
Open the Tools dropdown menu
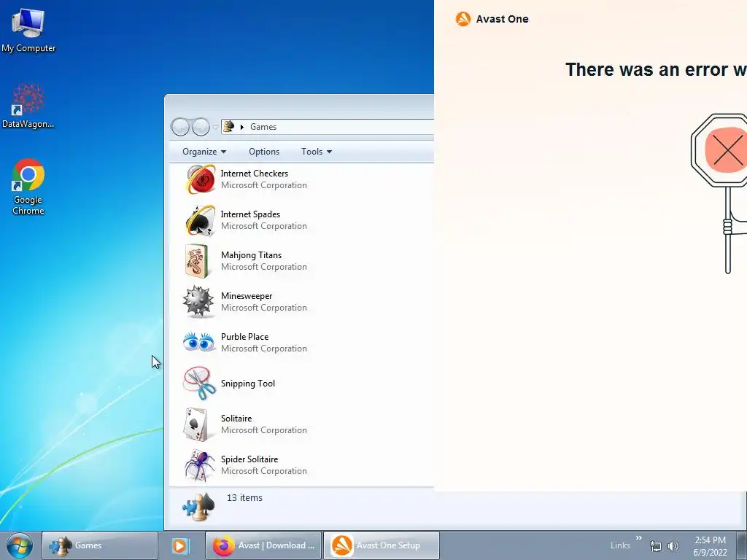click(317, 152)
